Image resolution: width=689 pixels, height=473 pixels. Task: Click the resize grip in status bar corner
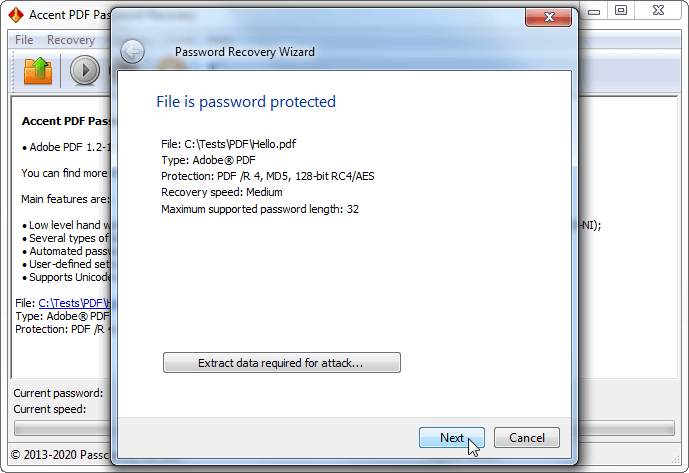tap(675, 459)
